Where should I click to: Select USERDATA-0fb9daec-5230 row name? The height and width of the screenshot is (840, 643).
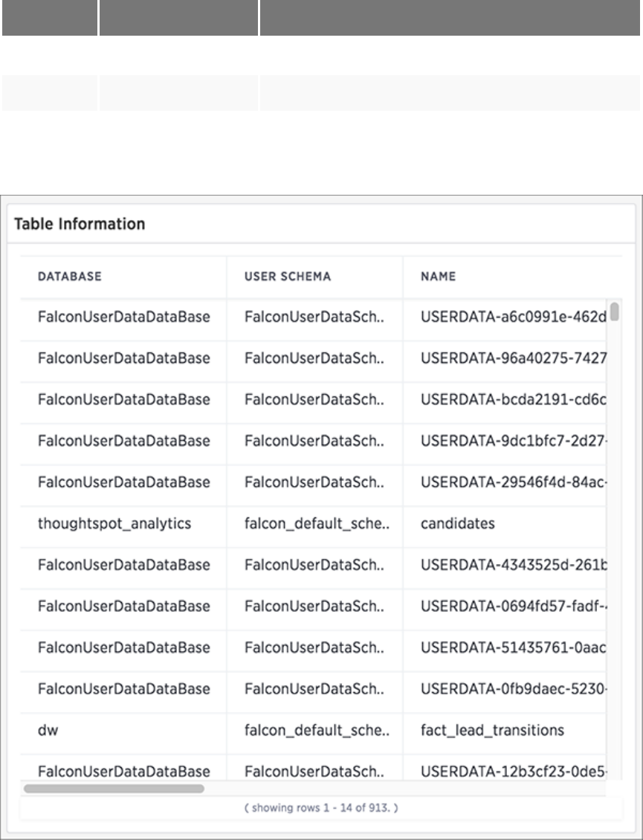[514, 688]
